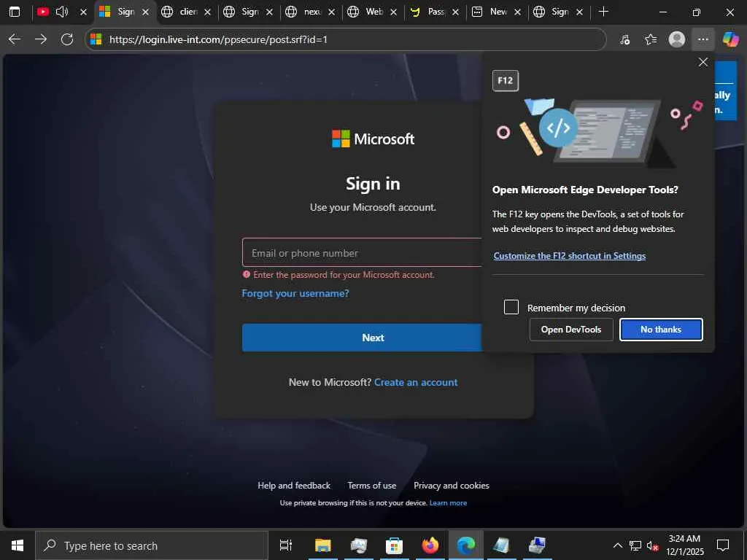This screenshot has width=747, height=560.
Task: Open Firefox from taskbar
Action: [430, 545]
